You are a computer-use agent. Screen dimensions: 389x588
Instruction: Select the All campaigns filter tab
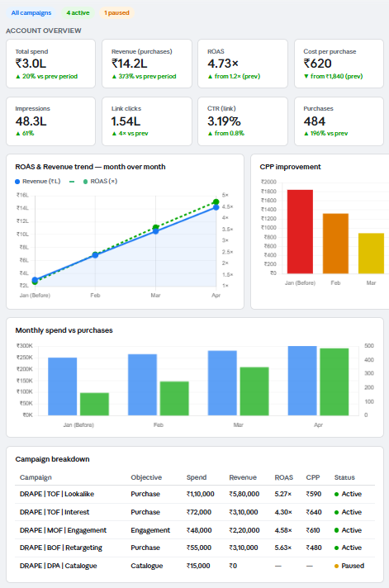pos(31,12)
